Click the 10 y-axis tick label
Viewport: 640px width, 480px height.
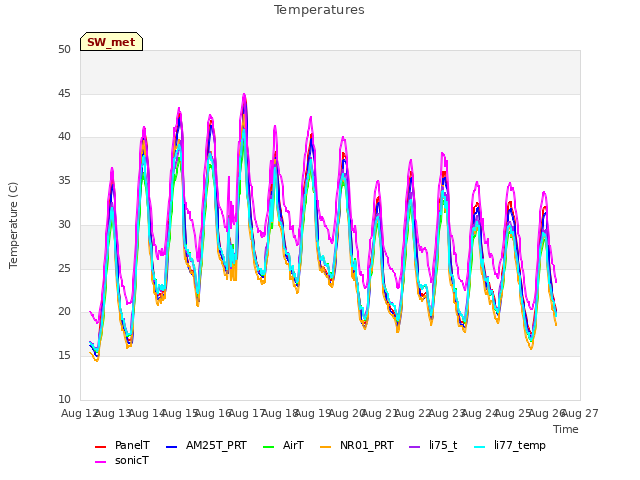[64, 399]
